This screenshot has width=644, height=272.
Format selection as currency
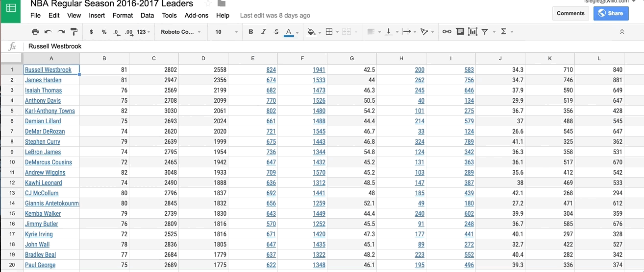(x=91, y=32)
